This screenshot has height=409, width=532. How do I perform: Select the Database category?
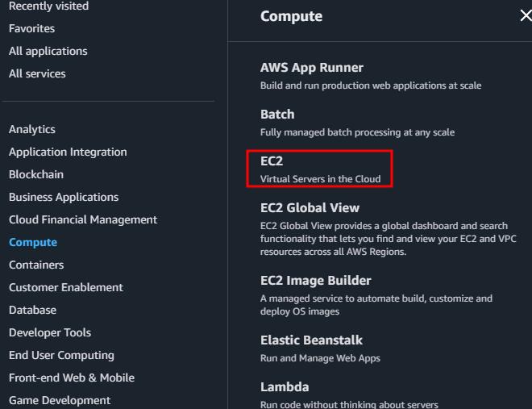click(32, 310)
